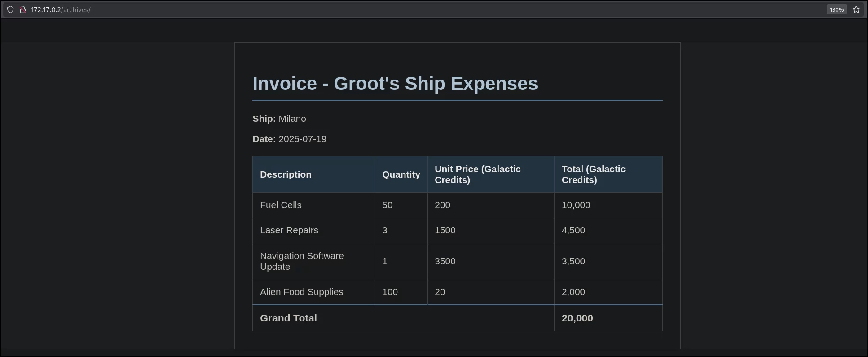Click the 20,000 grand total value
The width and height of the screenshot is (868, 357).
pos(577,318)
